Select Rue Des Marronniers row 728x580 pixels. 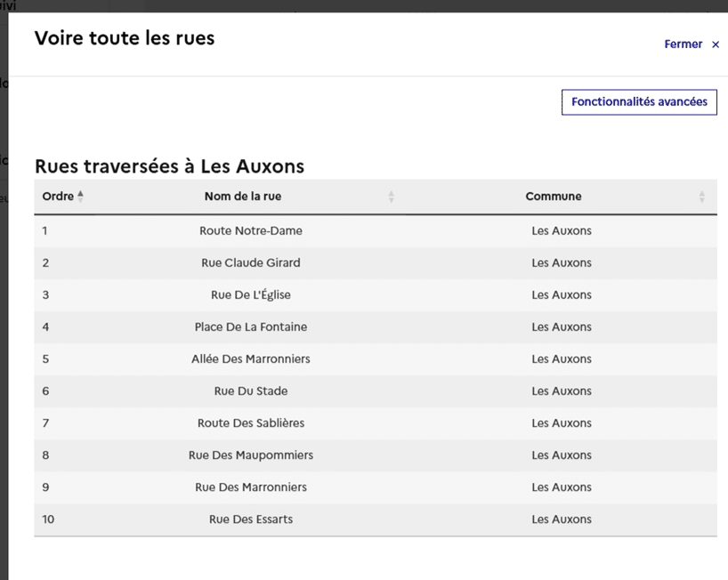(376, 487)
